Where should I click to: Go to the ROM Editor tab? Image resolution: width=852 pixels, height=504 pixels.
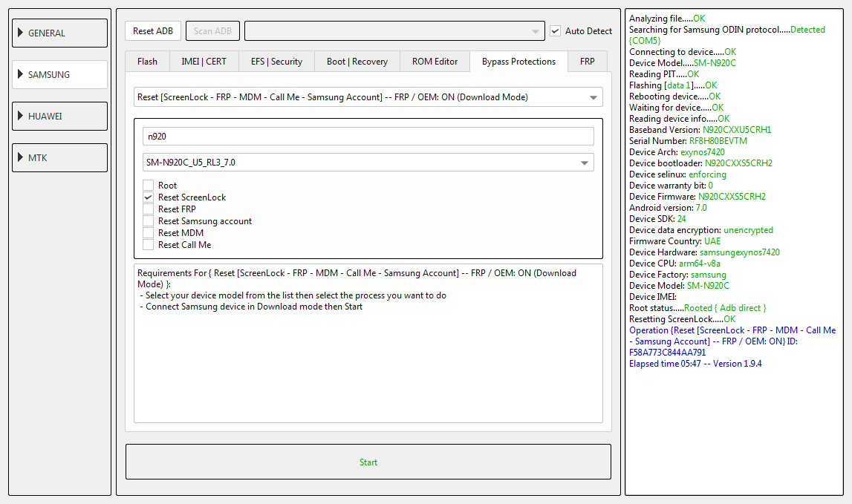tap(435, 62)
